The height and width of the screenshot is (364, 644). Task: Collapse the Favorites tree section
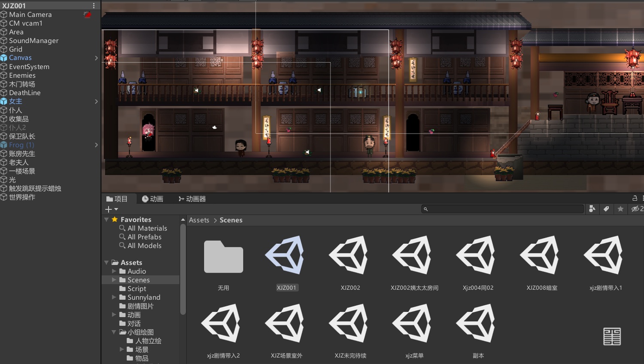[x=106, y=219]
